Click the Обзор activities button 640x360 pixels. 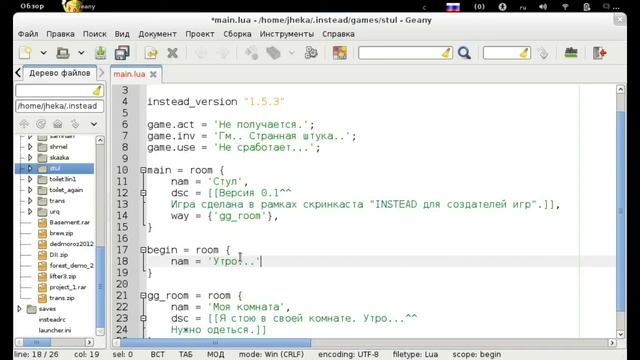click(x=32, y=6)
